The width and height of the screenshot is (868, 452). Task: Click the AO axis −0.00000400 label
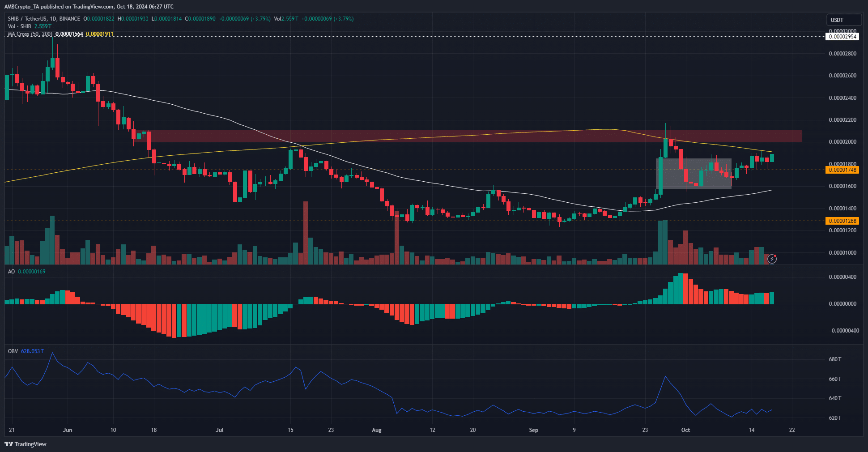point(844,331)
